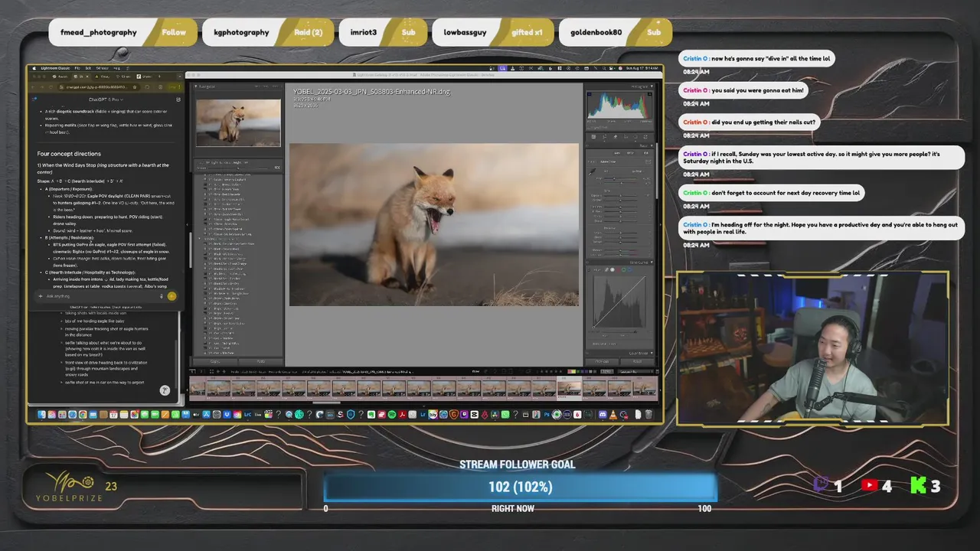Viewport: 980px width, 551px height.
Task: Click the Copy button in Lightroom left panel
Action: (216, 361)
